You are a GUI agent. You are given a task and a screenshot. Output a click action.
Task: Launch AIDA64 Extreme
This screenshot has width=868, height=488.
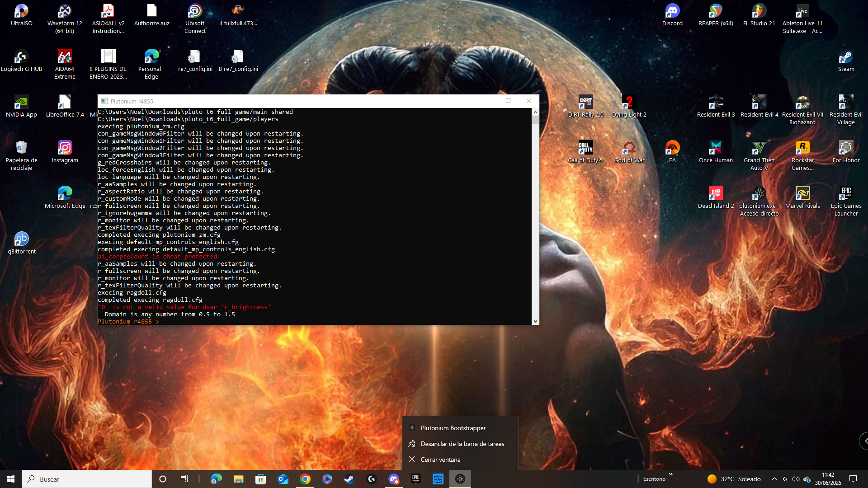click(65, 65)
